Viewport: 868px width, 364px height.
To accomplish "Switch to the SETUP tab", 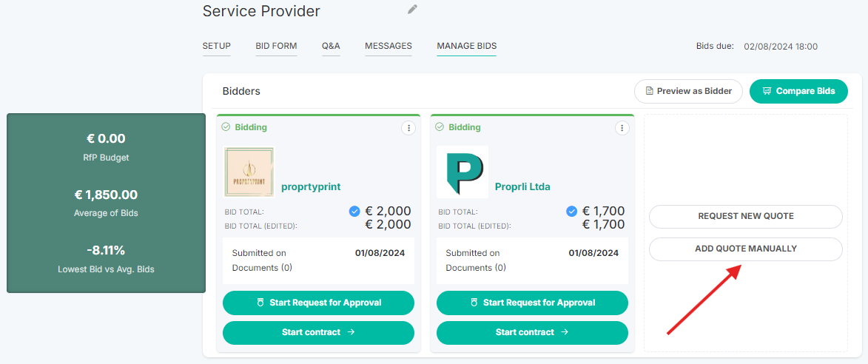I will point(217,46).
